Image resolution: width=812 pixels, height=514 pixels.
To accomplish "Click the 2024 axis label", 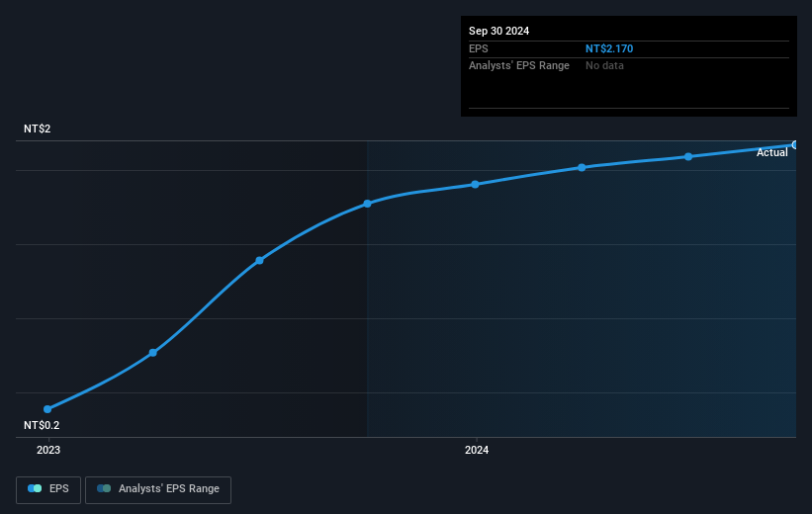I will click(x=477, y=450).
